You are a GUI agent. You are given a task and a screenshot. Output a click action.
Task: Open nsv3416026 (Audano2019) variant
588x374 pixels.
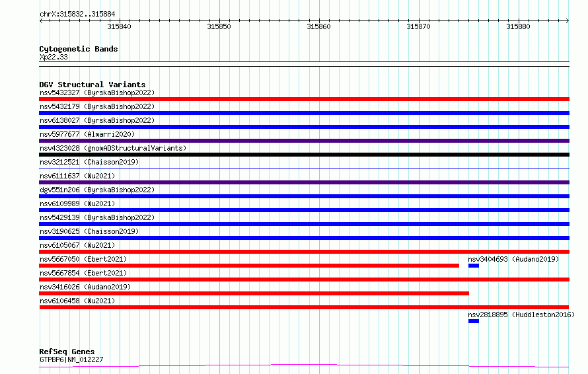point(85,287)
